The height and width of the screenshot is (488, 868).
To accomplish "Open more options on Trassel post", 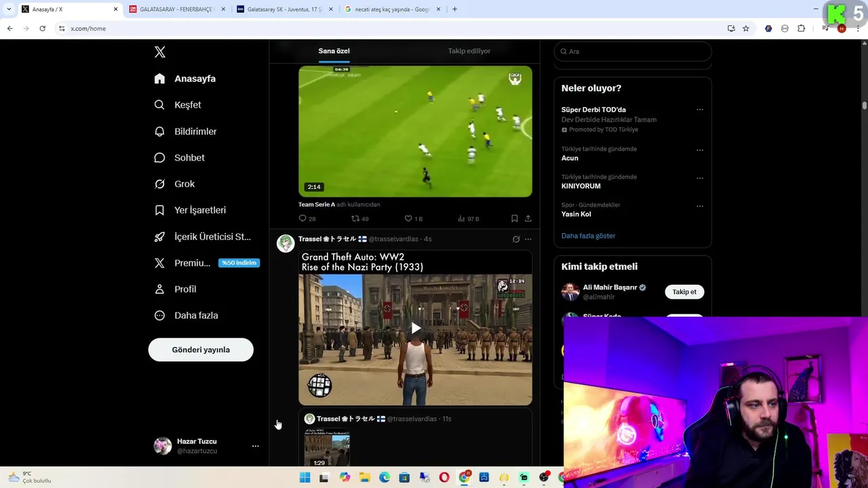I will tap(528, 239).
